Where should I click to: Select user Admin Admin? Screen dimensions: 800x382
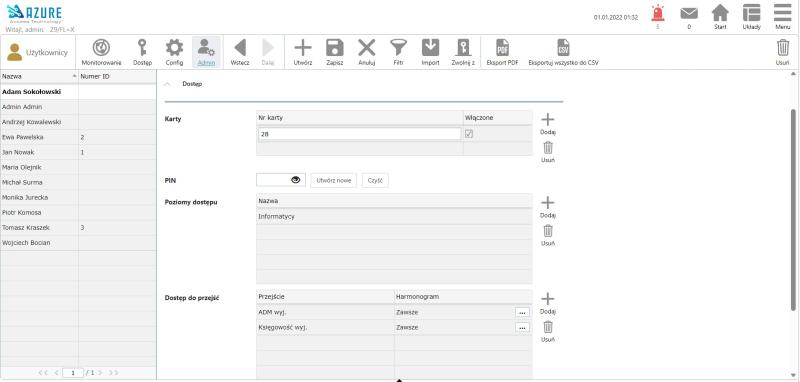(78, 107)
